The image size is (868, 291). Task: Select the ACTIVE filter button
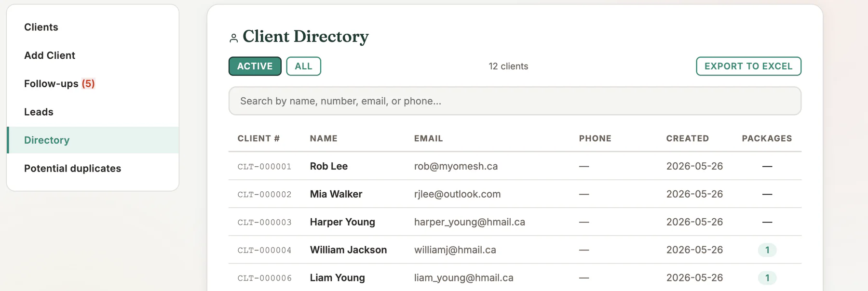coord(255,66)
